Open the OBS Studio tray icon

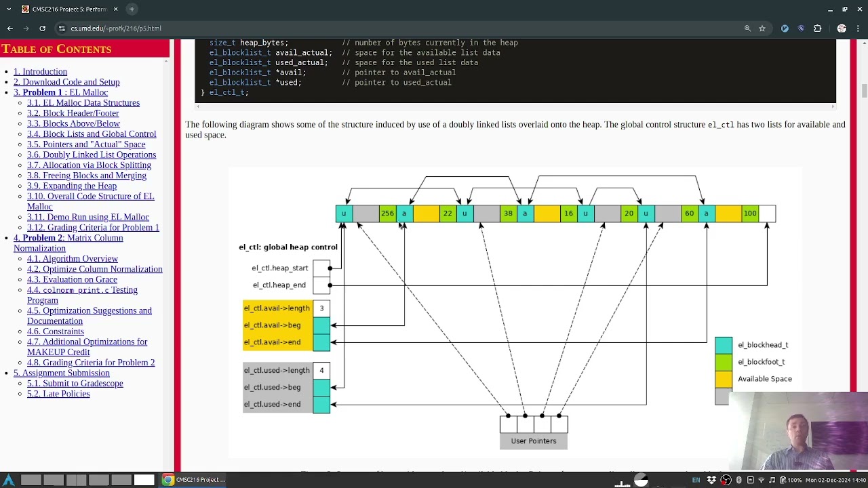pyautogui.click(x=726, y=480)
